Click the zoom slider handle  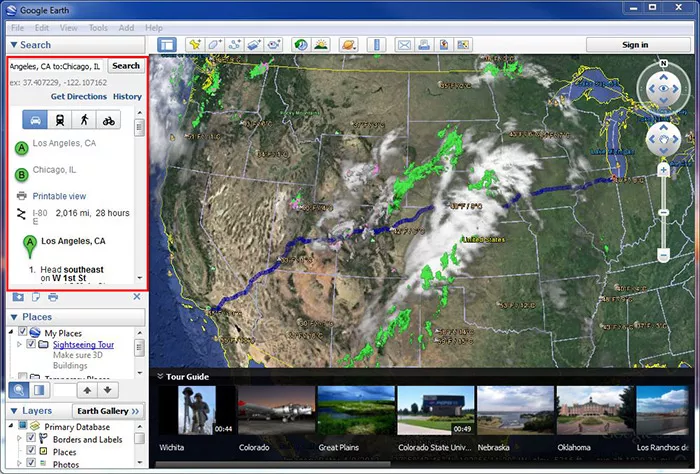(x=663, y=212)
